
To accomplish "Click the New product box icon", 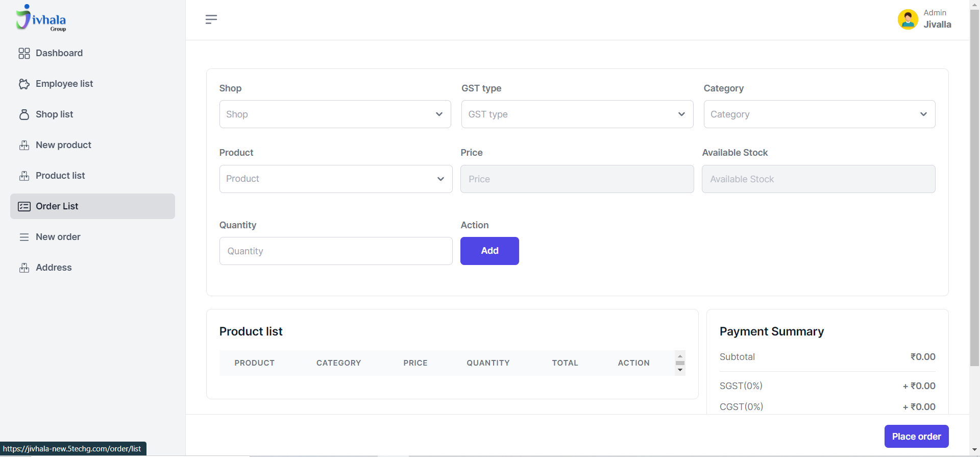I will [x=24, y=145].
